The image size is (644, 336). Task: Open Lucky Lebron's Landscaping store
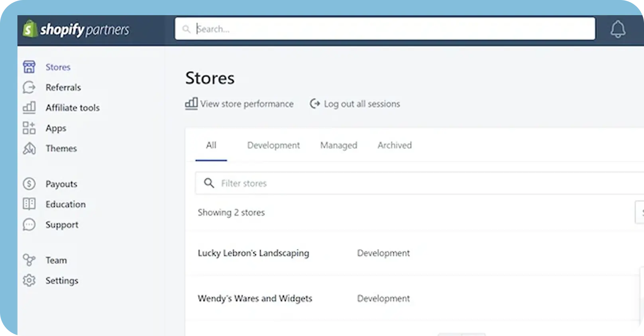[253, 253]
